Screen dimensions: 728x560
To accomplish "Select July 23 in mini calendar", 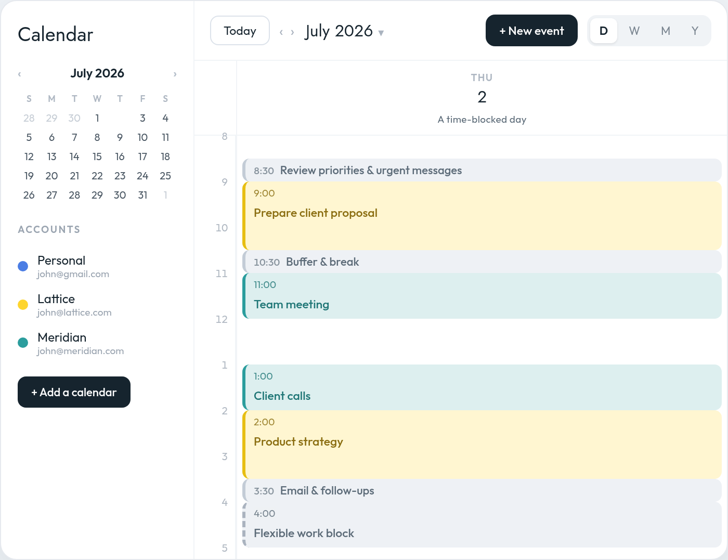I will click(x=120, y=176).
